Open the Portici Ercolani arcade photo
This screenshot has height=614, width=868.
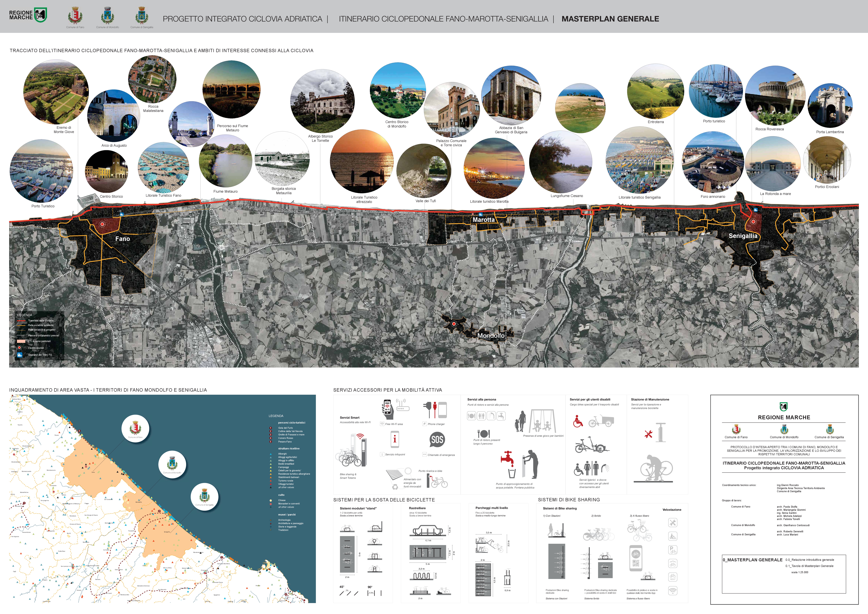pos(827,160)
